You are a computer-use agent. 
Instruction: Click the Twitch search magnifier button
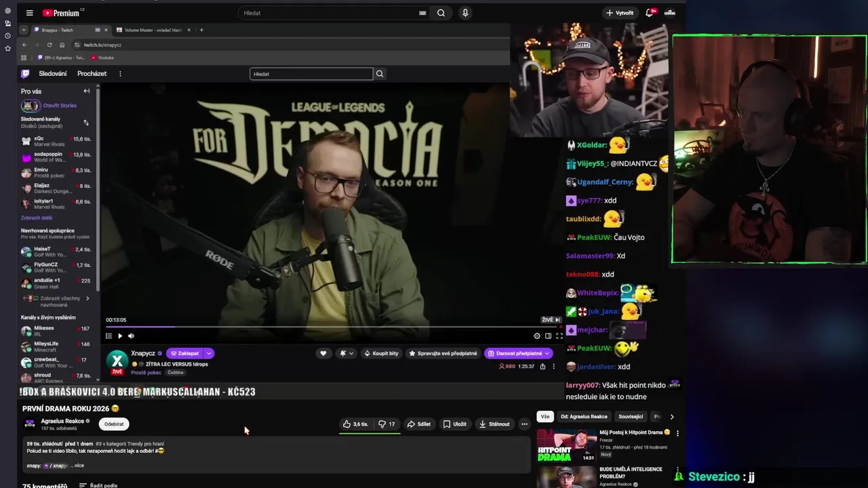point(380,74)
